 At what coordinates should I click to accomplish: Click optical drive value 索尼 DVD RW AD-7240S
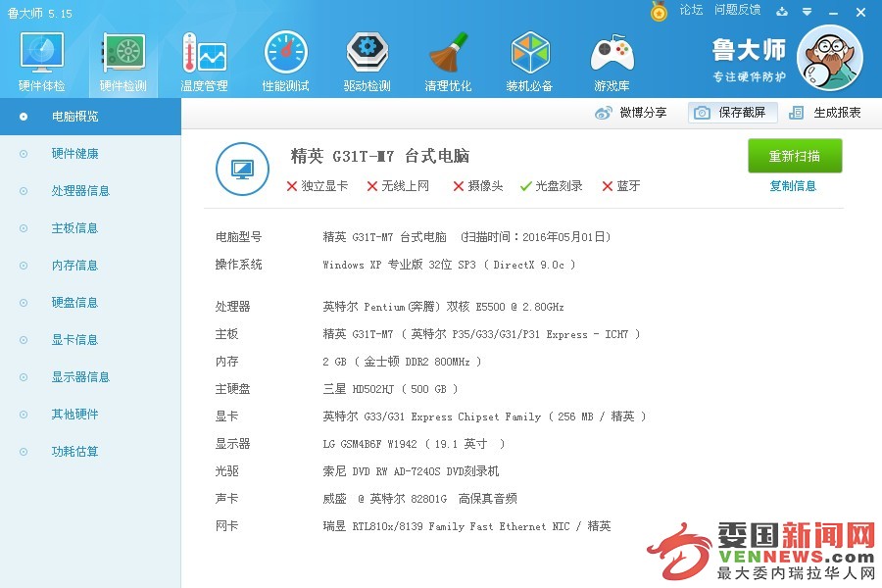tap(411, 471)
